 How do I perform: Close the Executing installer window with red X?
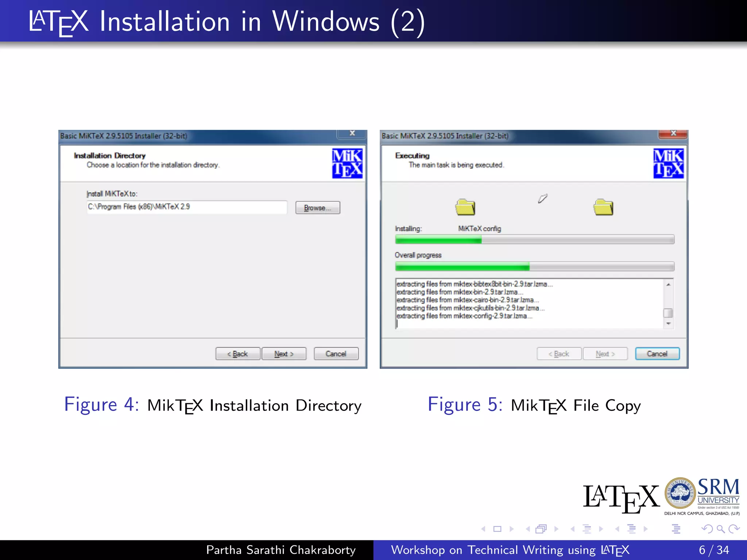tap(673, 134)
